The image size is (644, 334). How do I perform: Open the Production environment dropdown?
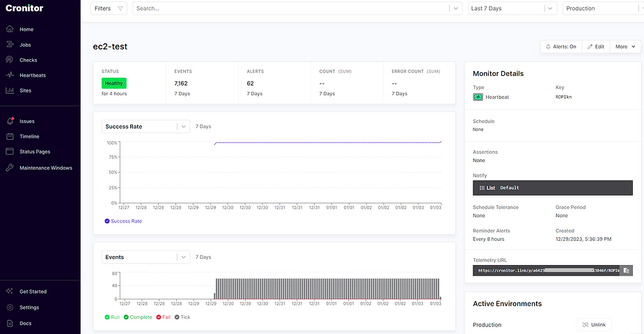point(603,8)
